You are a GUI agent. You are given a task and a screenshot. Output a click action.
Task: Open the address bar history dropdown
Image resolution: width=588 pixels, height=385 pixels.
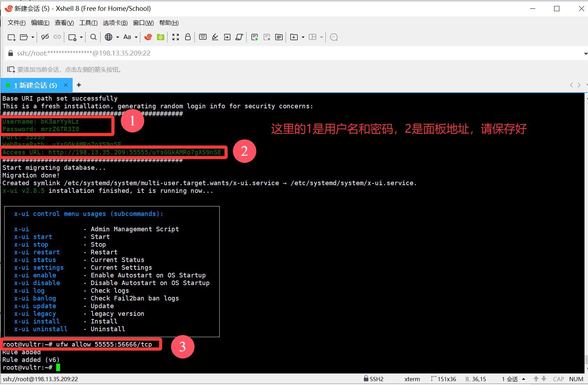pos(585,53)
